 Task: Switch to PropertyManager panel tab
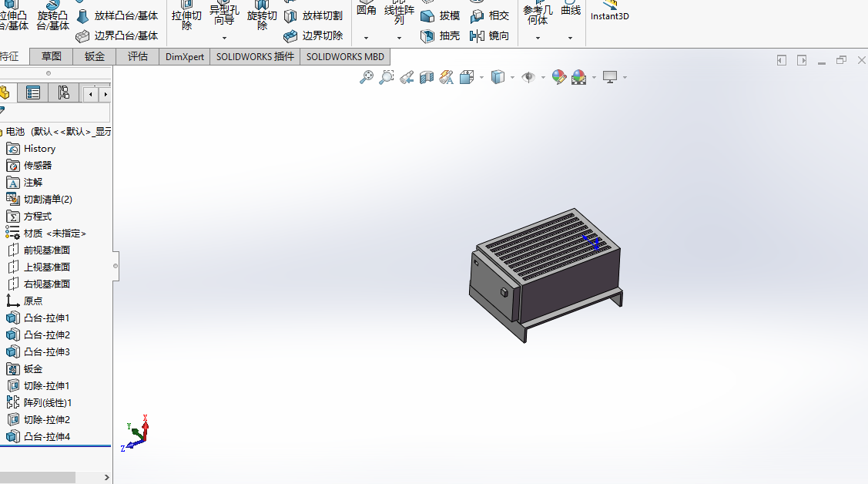pyautogui.click(x=32, y=93)
